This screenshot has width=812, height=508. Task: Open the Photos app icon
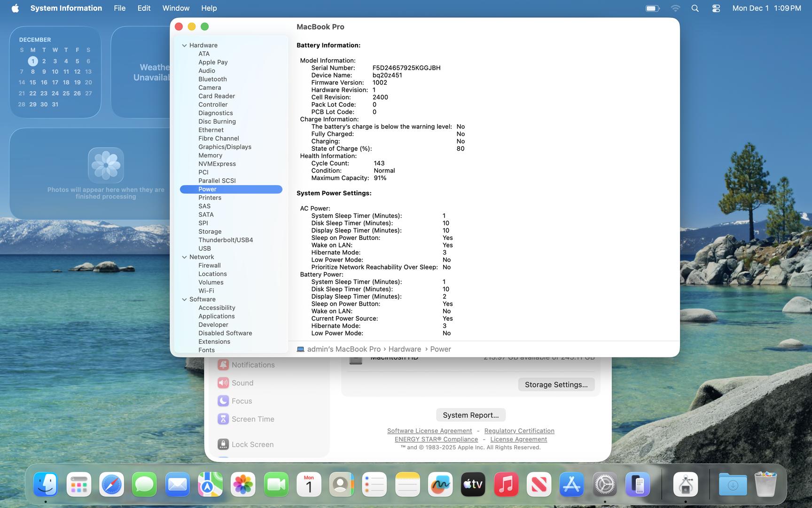[x=243, y=484]
